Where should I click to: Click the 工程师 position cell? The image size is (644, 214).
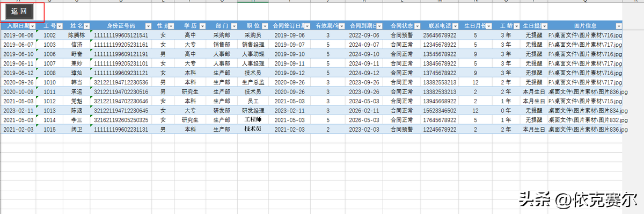pyautogui.click(x=253, y=120)
